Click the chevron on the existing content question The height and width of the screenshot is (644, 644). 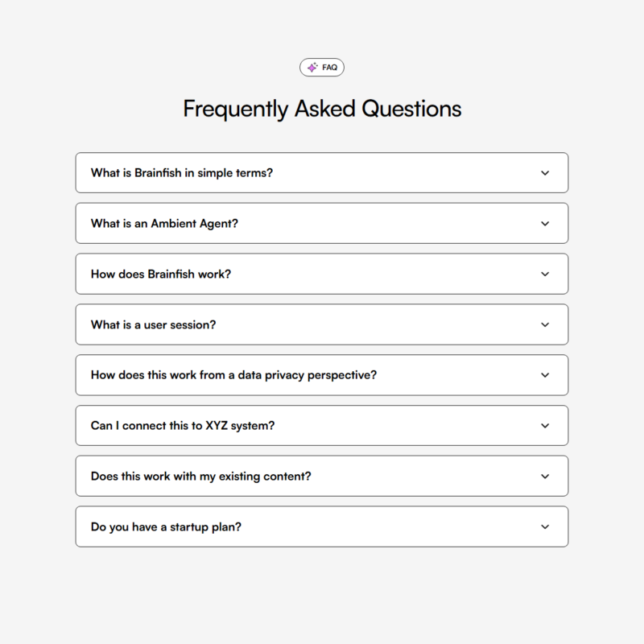545,477
